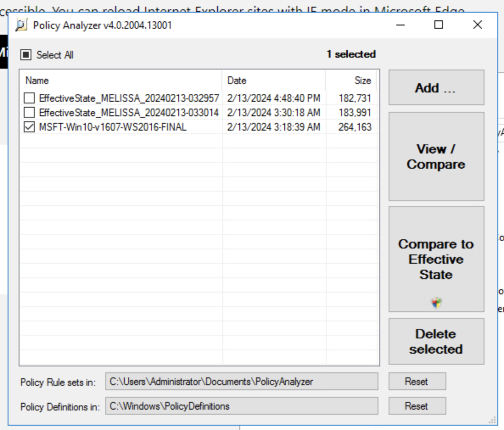Check the EffectiveState_MELISSA_20240213-032957 checkbox
Viewport: 504px width, 430px height.
[29, 98]
